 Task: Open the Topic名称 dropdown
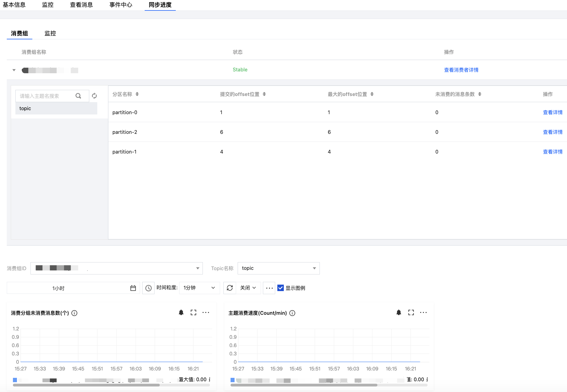coord(279,268)
